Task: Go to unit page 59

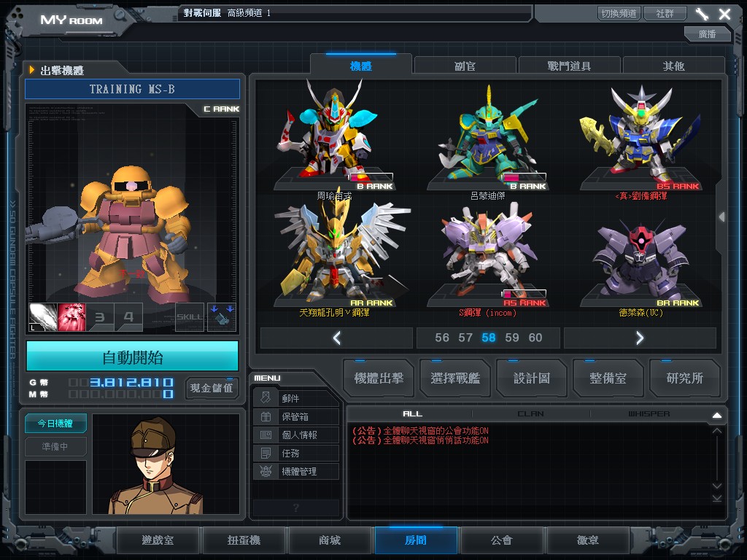Action: (x=511, y=338)
